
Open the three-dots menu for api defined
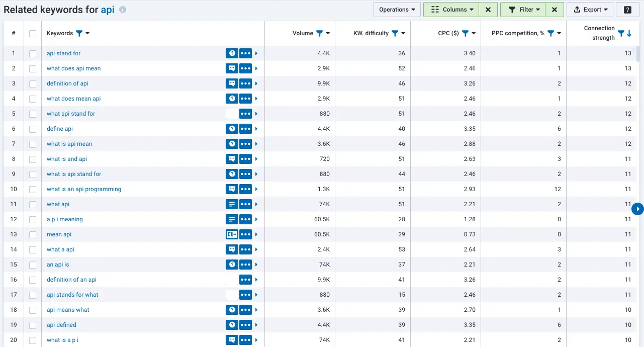(245, 325)
